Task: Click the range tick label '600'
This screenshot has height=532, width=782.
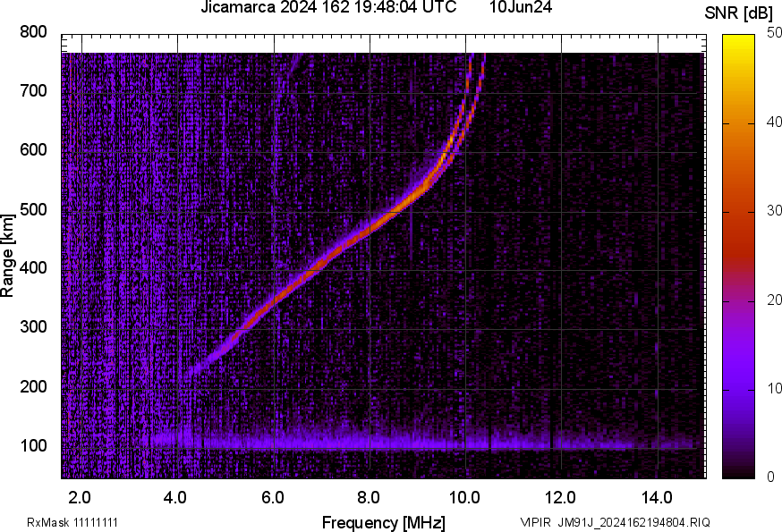Action: 33,149
